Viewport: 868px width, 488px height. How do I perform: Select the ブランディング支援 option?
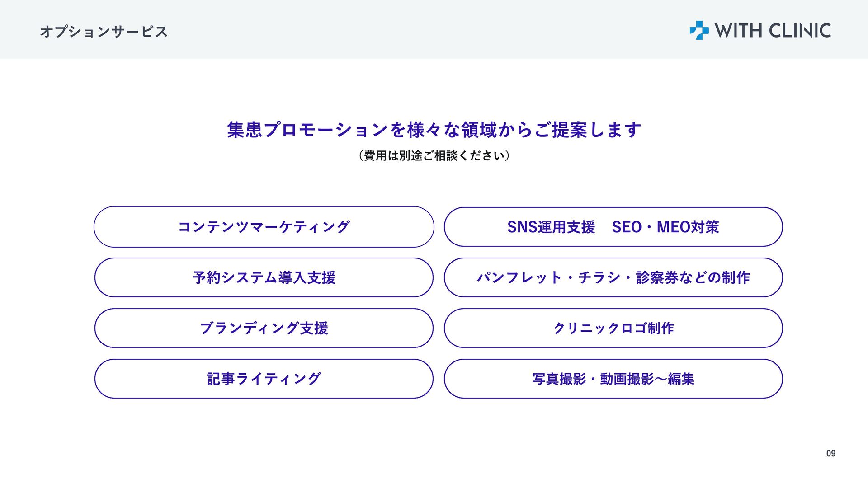[264, 328]
